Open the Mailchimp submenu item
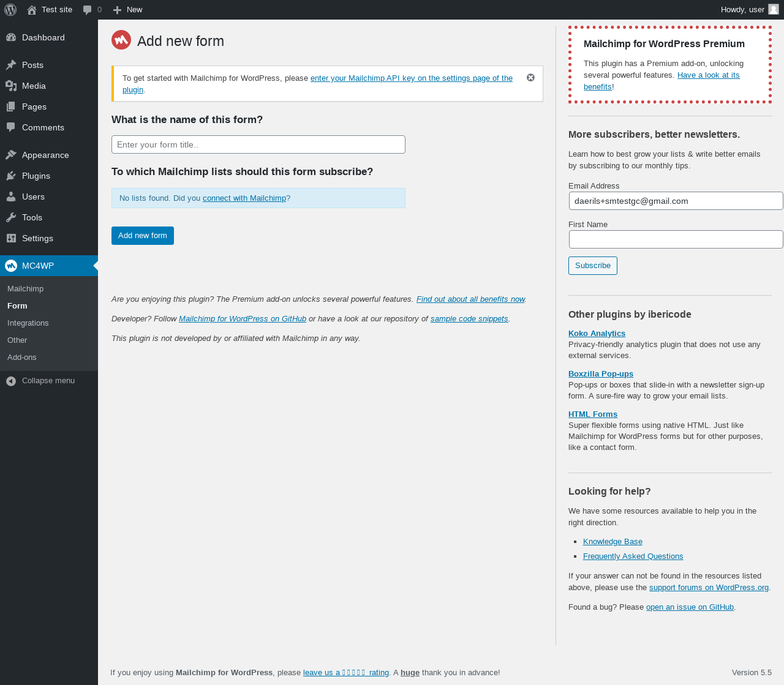784x685 pixels. [25, 289]
